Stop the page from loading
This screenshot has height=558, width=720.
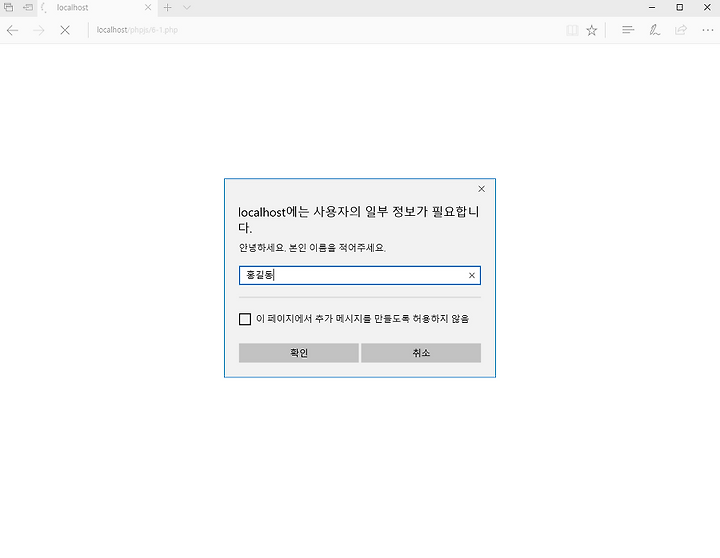pos(65,30)
